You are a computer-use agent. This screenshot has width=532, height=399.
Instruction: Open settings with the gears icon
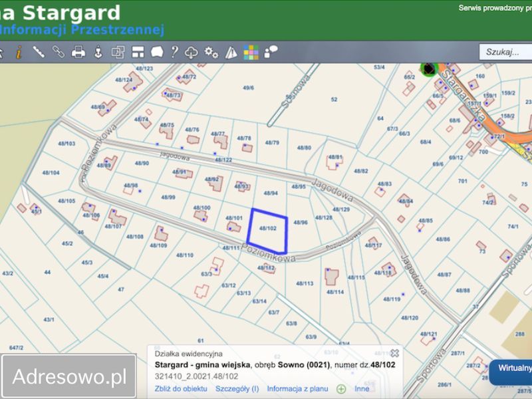(x=211, y=51)
